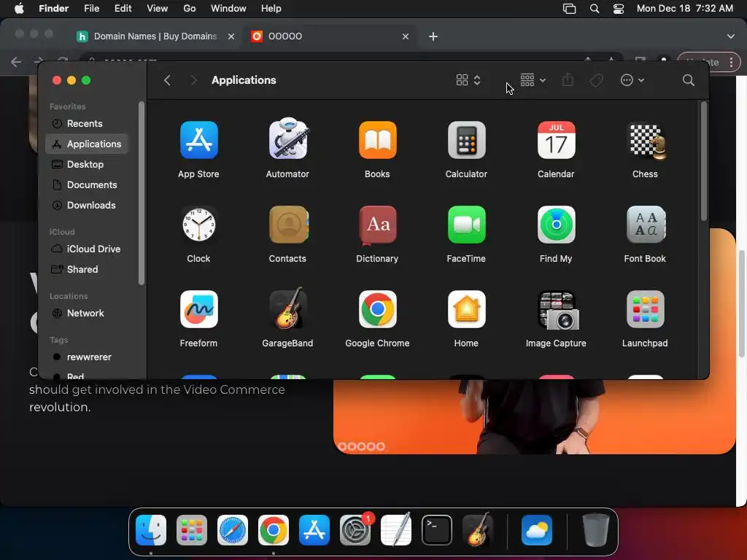The image size is (747, 560).
Task: Open Chrome's three-dot menu
Action: point(731,62)
